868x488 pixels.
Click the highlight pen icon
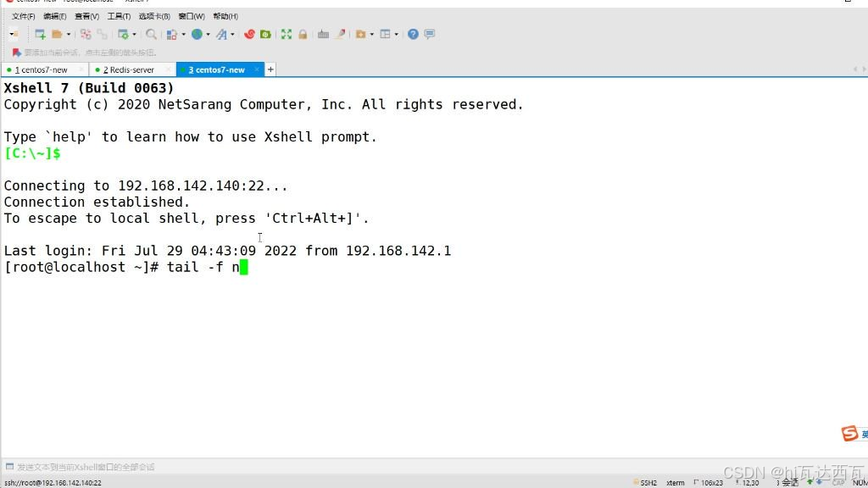341,34
